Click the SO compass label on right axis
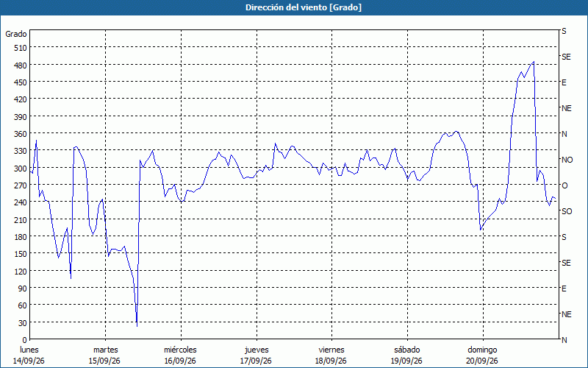Screen dimensions: 588x368 [x=567, y=211]
